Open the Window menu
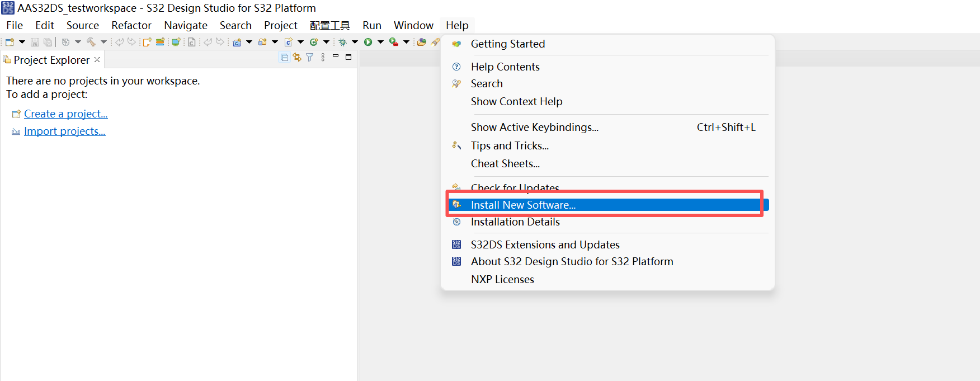The image size is (980, 381). coord(413,25)
